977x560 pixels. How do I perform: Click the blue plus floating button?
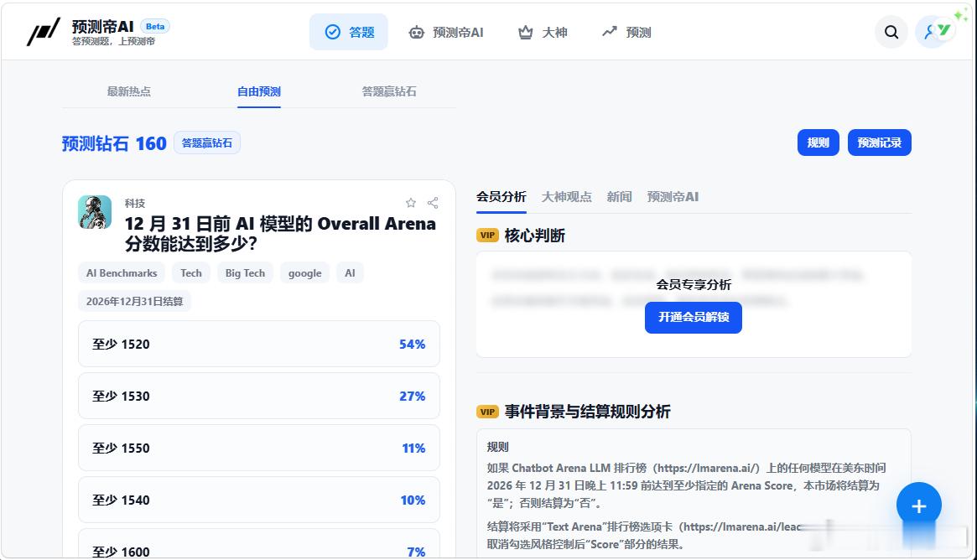[918, 506]
